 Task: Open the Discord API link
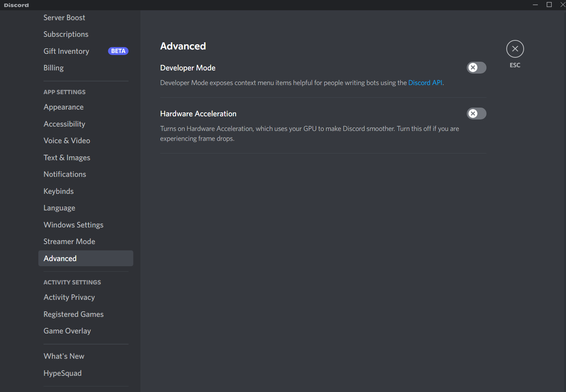425,83
